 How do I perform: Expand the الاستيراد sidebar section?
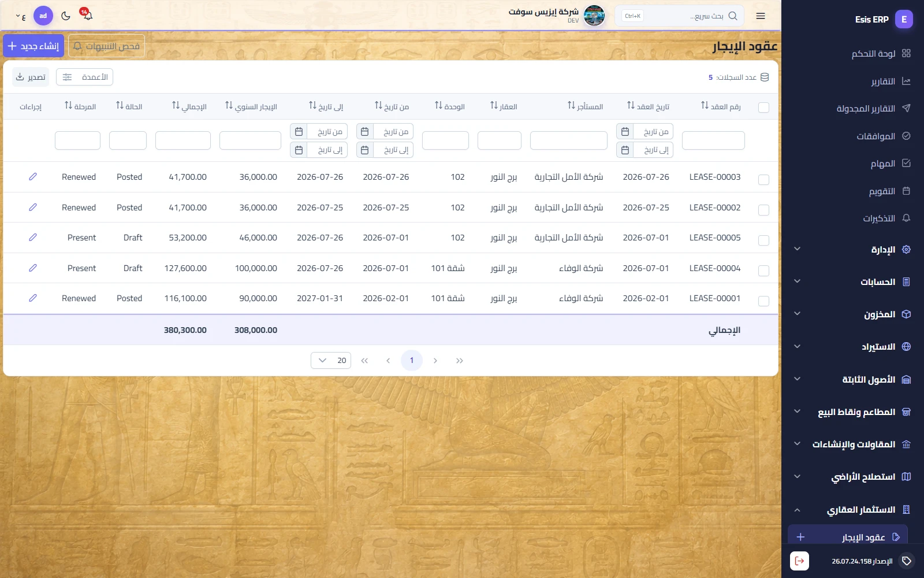[852, 346]
